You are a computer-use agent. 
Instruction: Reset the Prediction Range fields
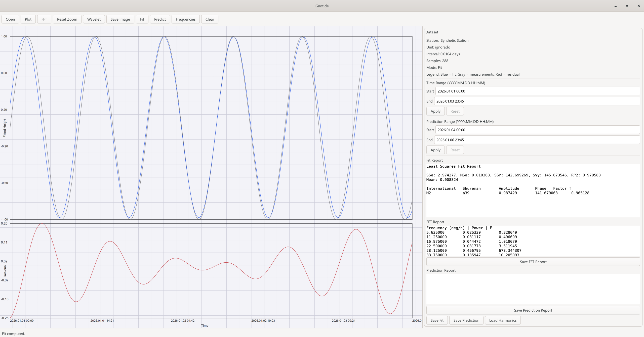455,150
